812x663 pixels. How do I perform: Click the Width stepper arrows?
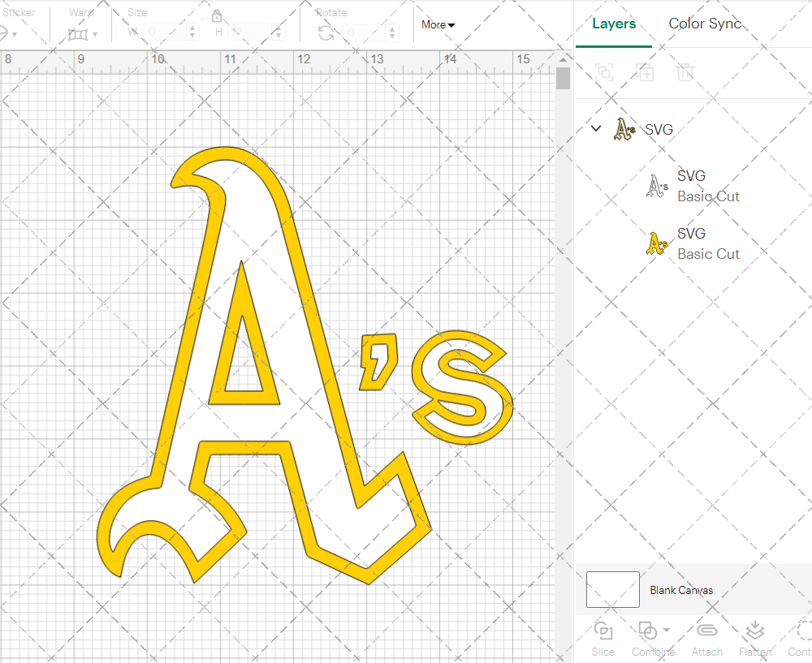(x=192, y=32)
